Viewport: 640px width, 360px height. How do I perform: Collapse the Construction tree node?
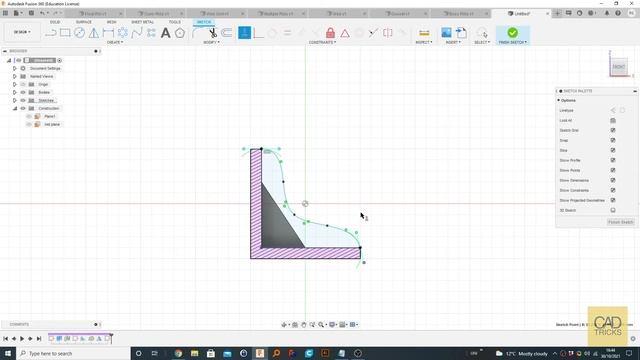[x=15, y=109]
